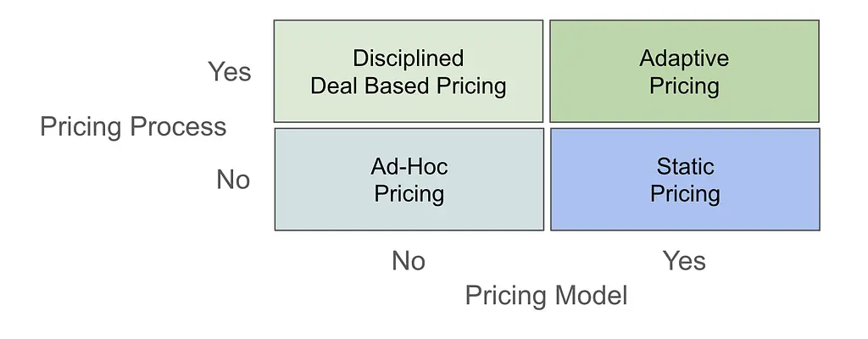
Task: Click the word "Pricing" beneath "Adaptive"
Action: coord(684,86)
